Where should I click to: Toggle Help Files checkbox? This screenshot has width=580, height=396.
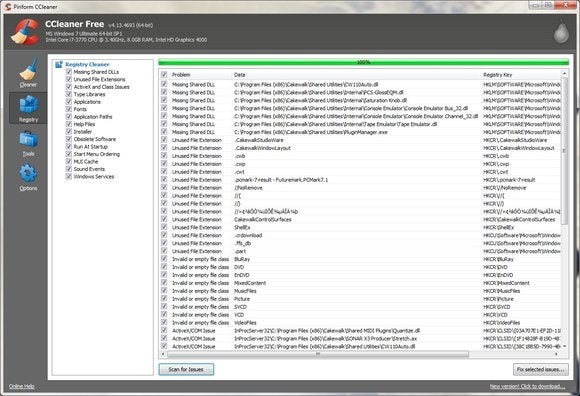click(x=68, y=124)
